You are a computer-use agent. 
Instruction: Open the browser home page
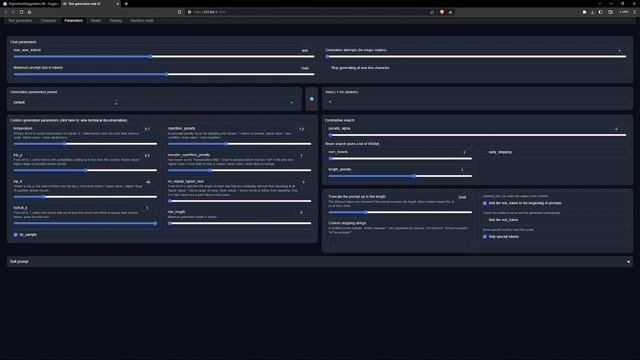(29, 12)
